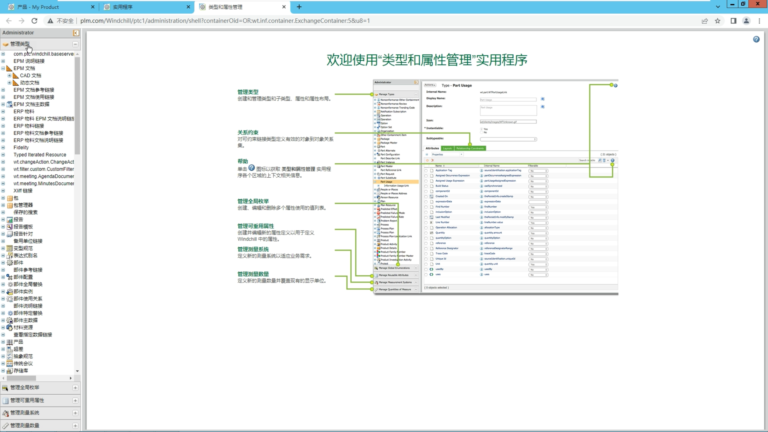Select com.ptc.windchill.baseserver tree item
768x432 pixels.
coord(44,54)
